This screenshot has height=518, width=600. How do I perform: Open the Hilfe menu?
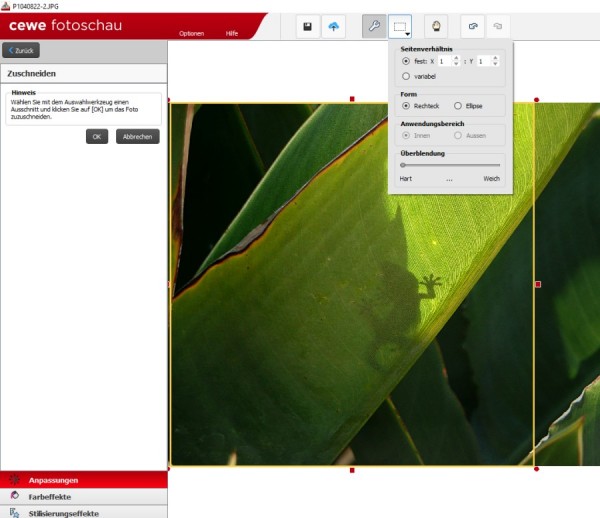232,34
